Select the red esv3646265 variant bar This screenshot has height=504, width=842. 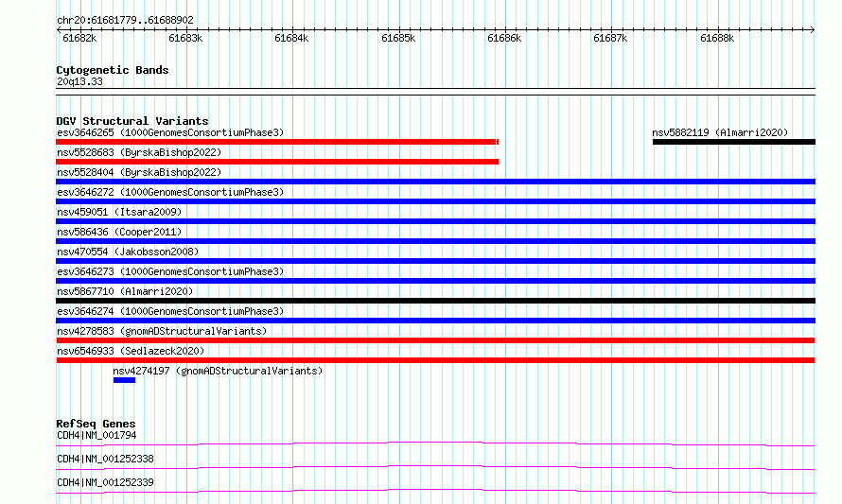pos(277,142)
